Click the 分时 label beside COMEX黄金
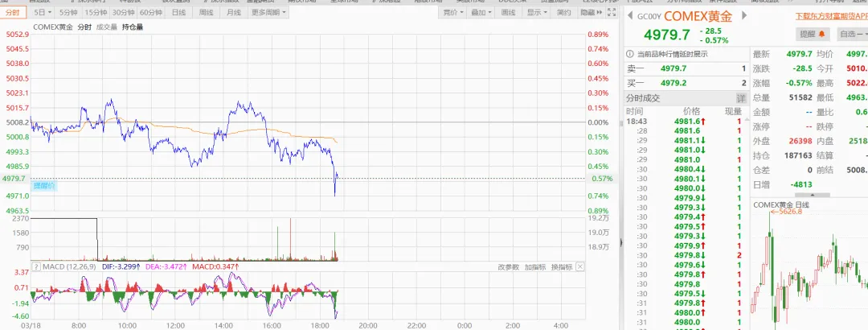 pyautogui.click(x=84, y=27)
